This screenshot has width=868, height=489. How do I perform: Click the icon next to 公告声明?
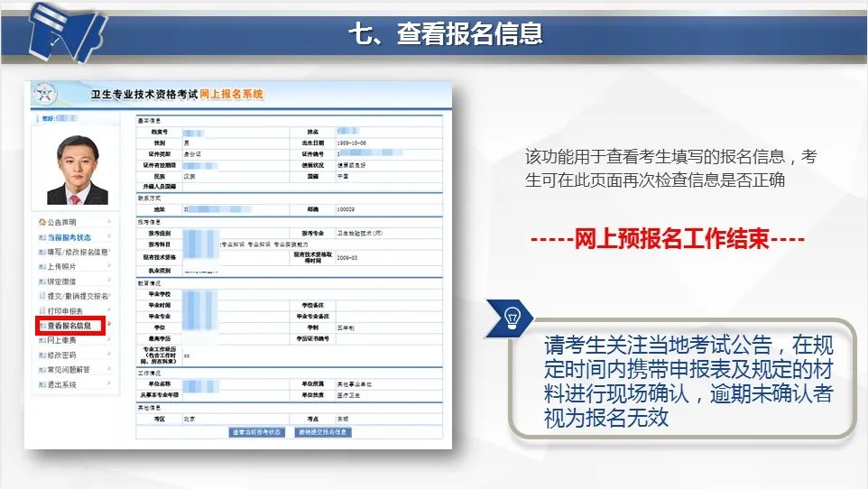pos(41,222)
